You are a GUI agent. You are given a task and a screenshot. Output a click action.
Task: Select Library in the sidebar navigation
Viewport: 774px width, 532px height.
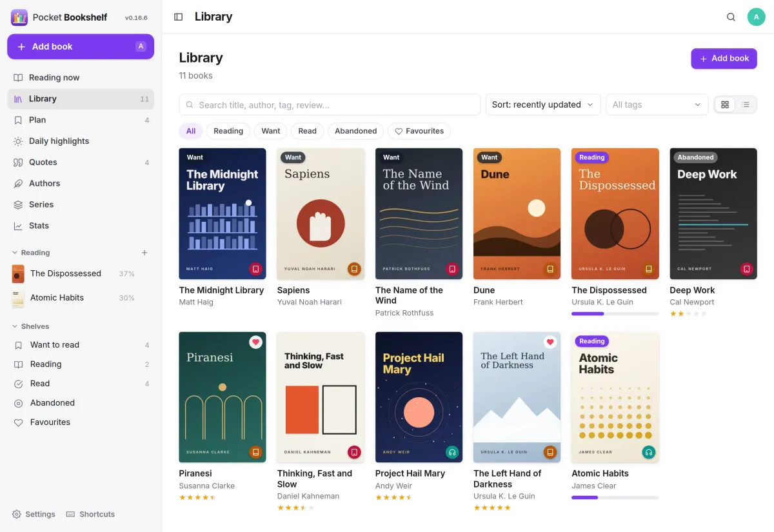pos(81,99)
